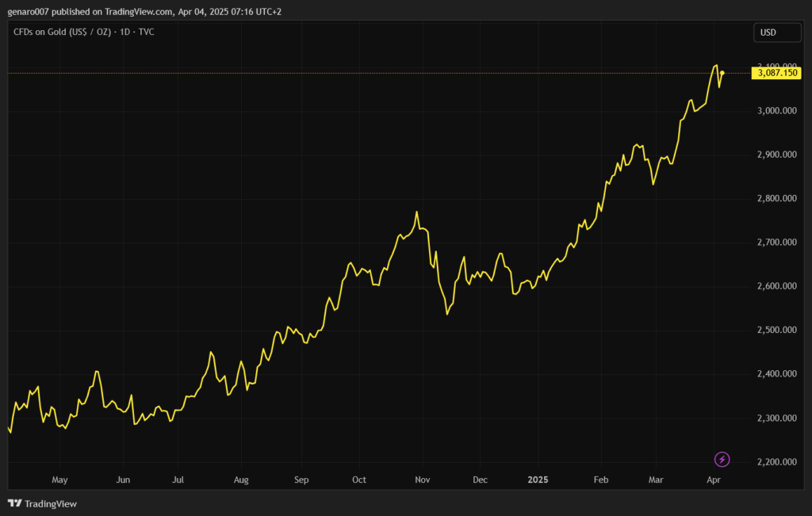
Task: Click the 2,200.000 price scale label
Action: (x=777, y=461)
